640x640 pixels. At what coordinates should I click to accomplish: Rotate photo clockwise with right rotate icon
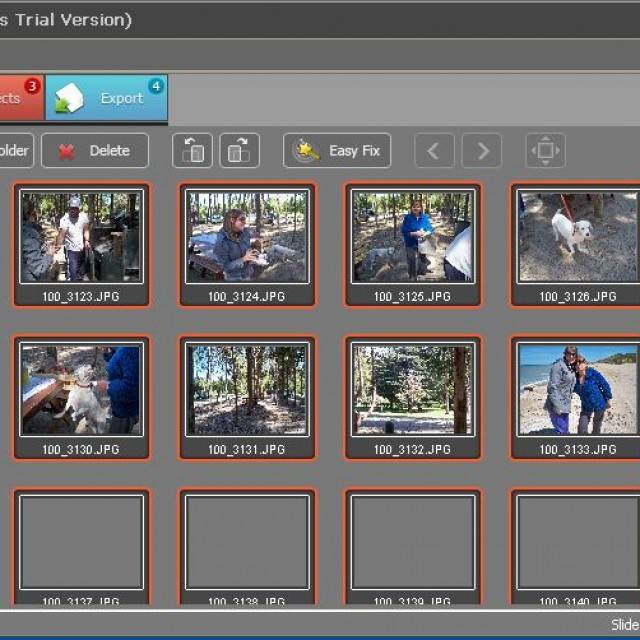coord(239,151)
